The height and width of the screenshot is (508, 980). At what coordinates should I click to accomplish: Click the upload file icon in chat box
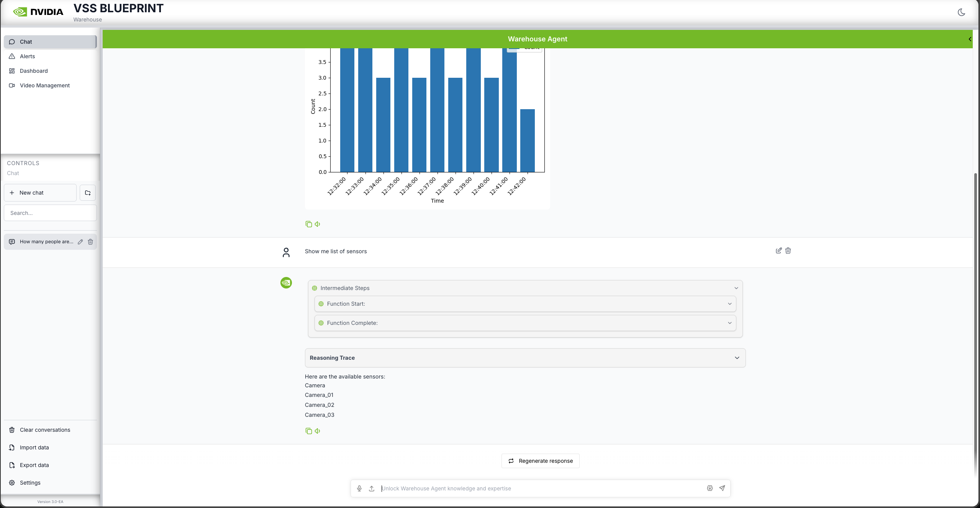[372, 488]
